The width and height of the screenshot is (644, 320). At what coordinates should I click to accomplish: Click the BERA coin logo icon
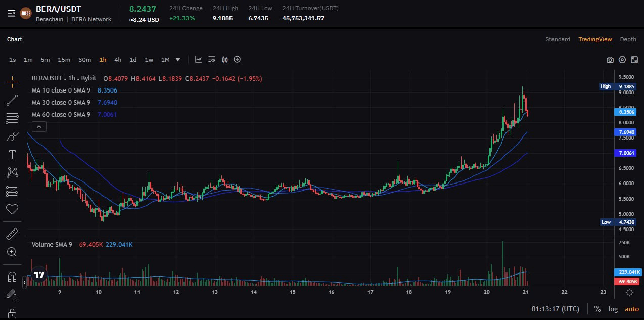[26, 13]
